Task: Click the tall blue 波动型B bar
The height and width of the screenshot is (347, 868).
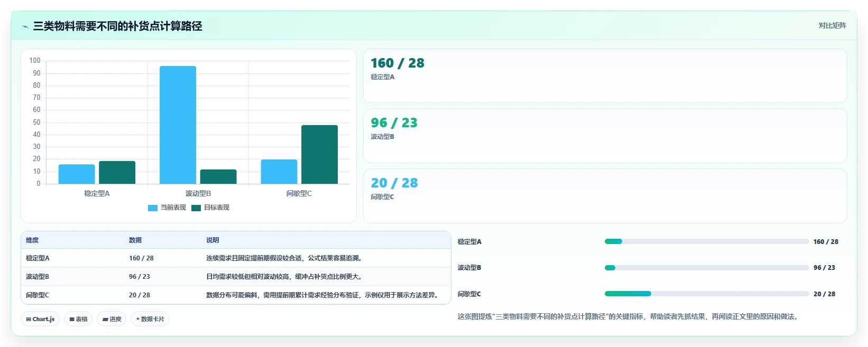Action: tap(178, 125)
